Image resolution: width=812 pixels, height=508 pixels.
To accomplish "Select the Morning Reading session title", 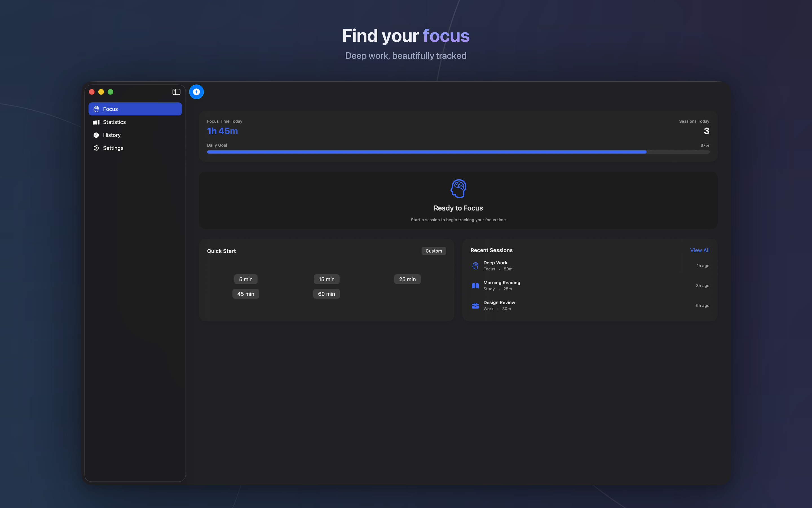I will [502, 283].
